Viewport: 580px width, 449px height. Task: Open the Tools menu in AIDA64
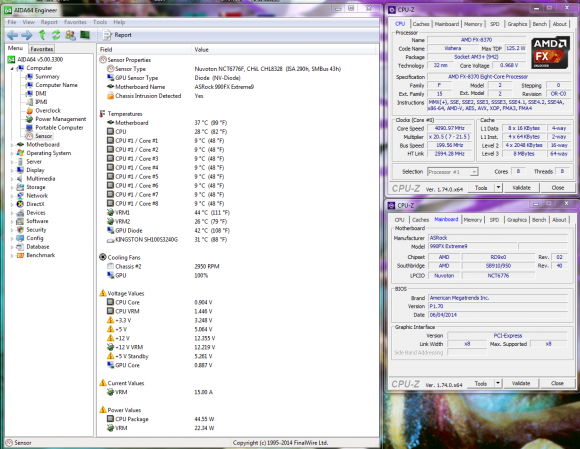click(100, 22)
